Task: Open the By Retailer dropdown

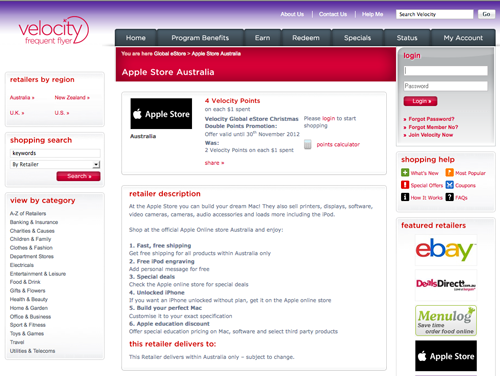Action: tap(55, 164)
